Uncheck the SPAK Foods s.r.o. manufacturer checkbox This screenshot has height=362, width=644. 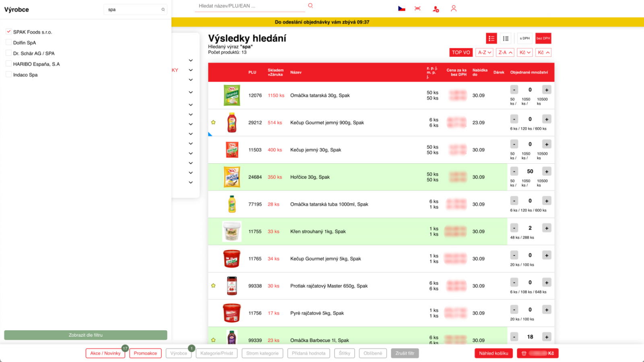pos(8,31)
